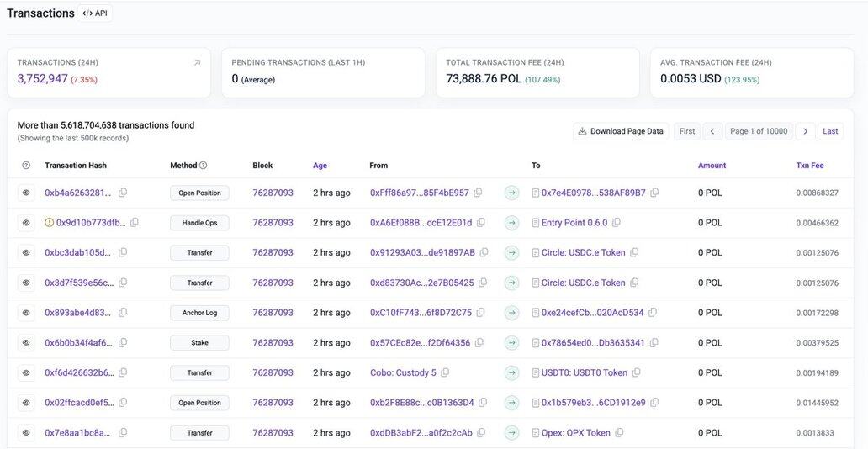
Task: Click the help icon beside Transaction Hash header
Action: [x=26, y=165]
